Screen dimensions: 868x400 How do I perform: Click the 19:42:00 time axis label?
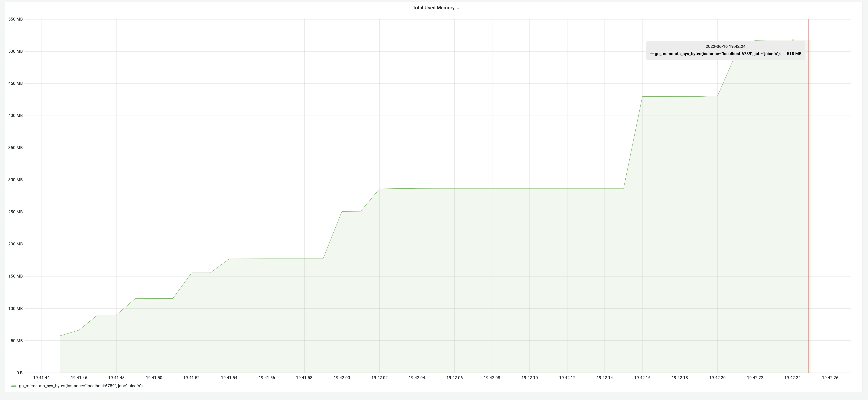click(x=342, y=378)
